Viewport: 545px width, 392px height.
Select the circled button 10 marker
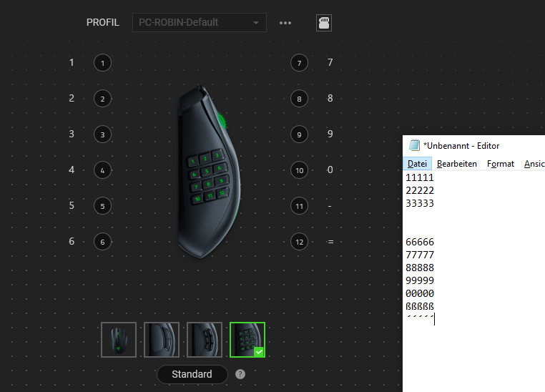[x=299, y=170]
